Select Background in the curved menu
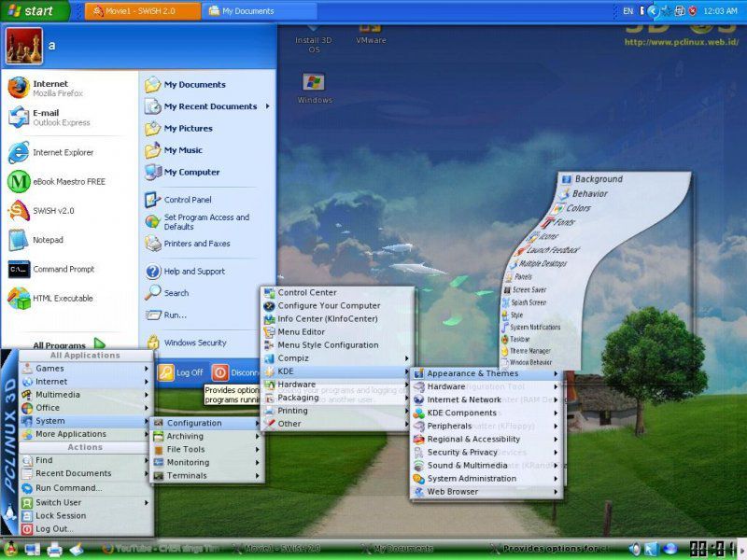This screenshot has height=560, width=747. (598, 179)
